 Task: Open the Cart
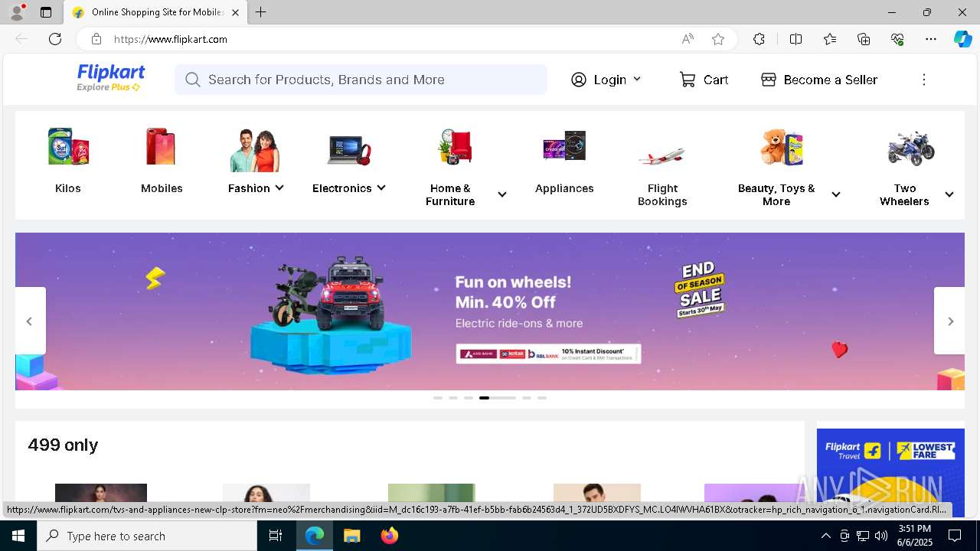(x=704, y=80)
